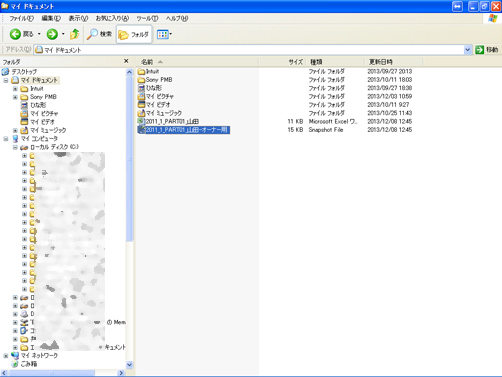
Task: Select the Excel file icon 2011_1_PART01_山田
Action: [141, 121]
